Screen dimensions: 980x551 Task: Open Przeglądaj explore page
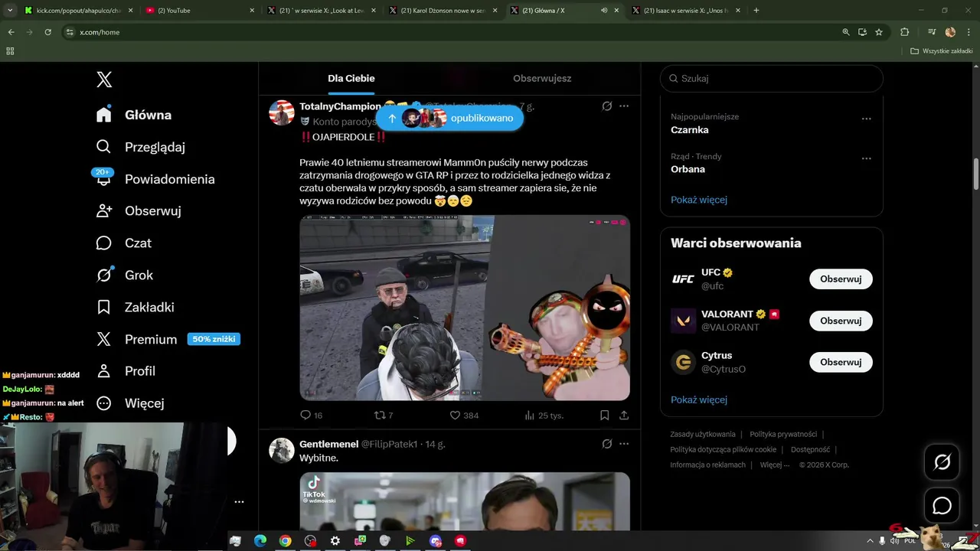click(x=141, y=147)
